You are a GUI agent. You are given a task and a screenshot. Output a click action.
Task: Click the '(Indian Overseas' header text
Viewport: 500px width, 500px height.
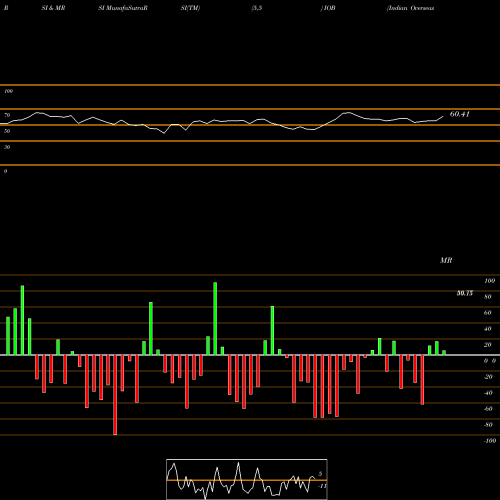410,8
